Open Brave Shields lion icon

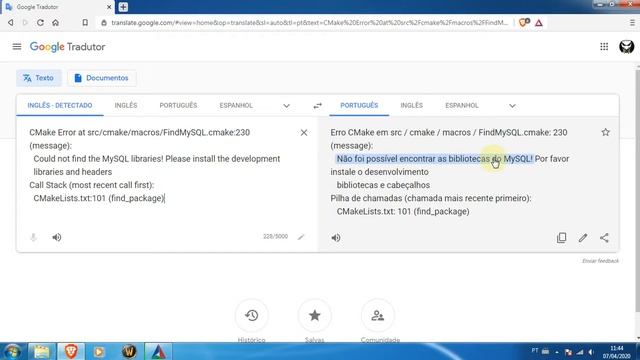click(524, 23)
